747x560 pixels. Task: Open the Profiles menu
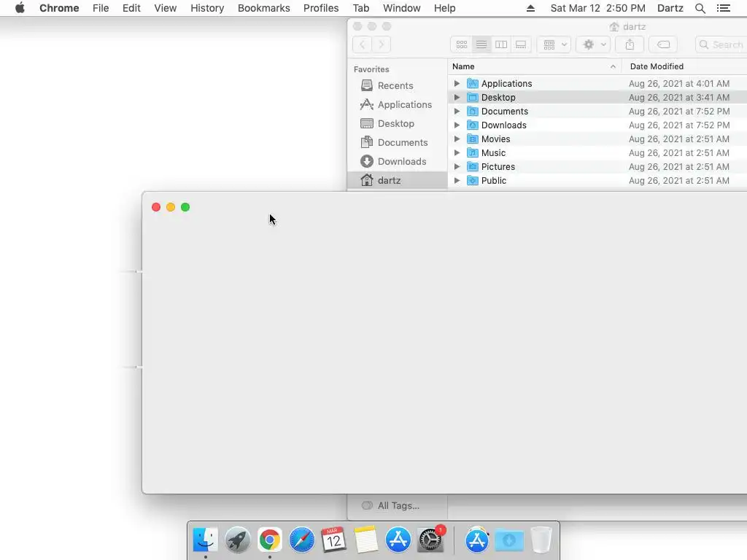coord(321,8)
